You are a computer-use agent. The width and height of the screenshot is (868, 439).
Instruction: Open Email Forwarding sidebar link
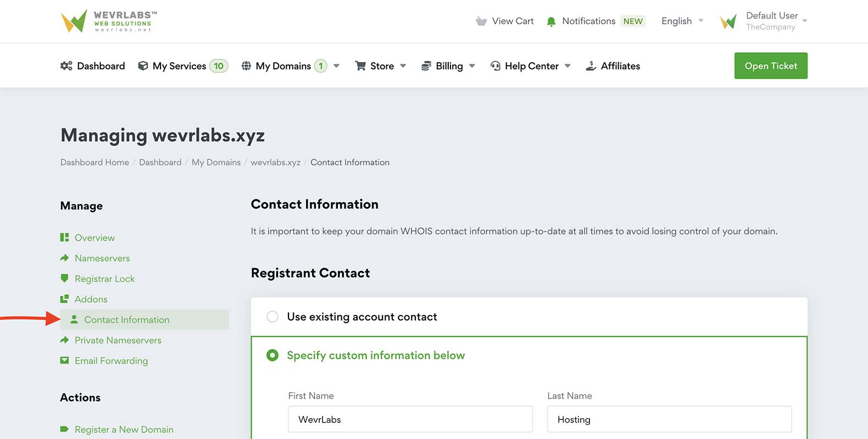point(111,360)
